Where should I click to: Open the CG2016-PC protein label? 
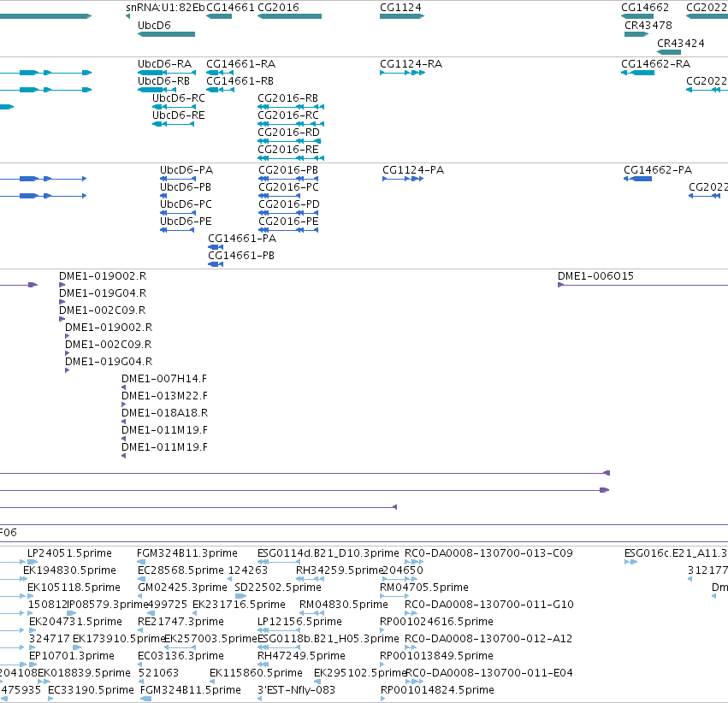pyautogui.click(x=289, y=187)
